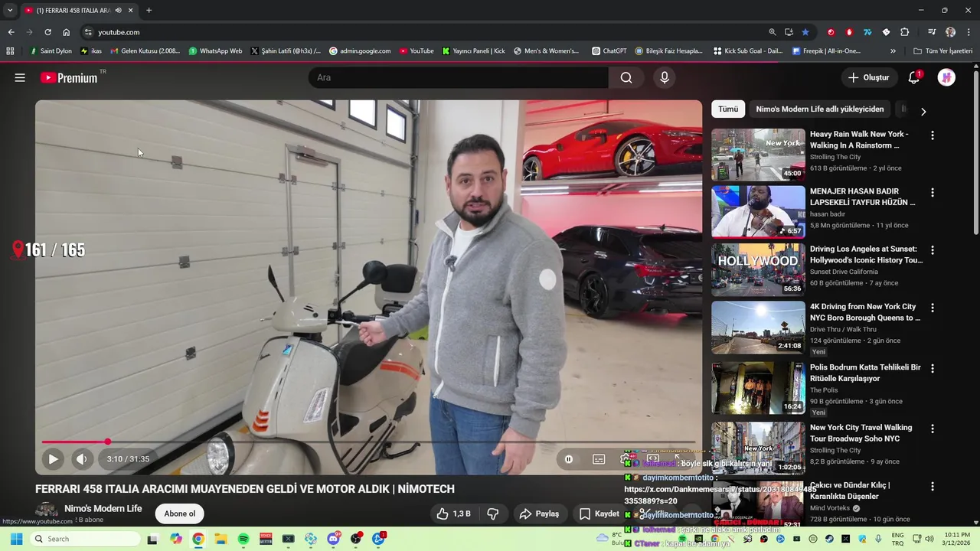
Task: Start voice search with the microphone
Action: click(x=664, y=77)
